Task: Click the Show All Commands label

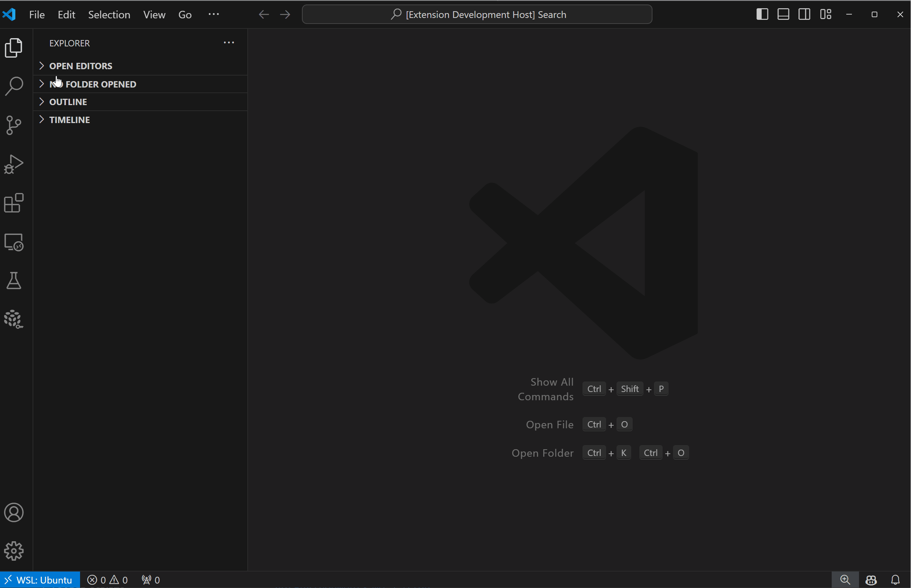Action: pos(545,389)
